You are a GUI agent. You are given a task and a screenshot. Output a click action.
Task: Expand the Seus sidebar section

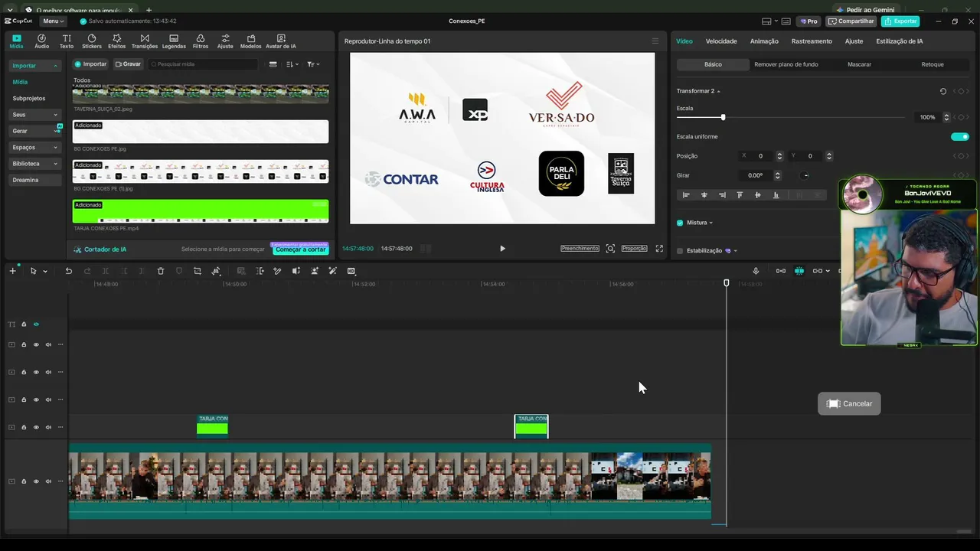55,115
